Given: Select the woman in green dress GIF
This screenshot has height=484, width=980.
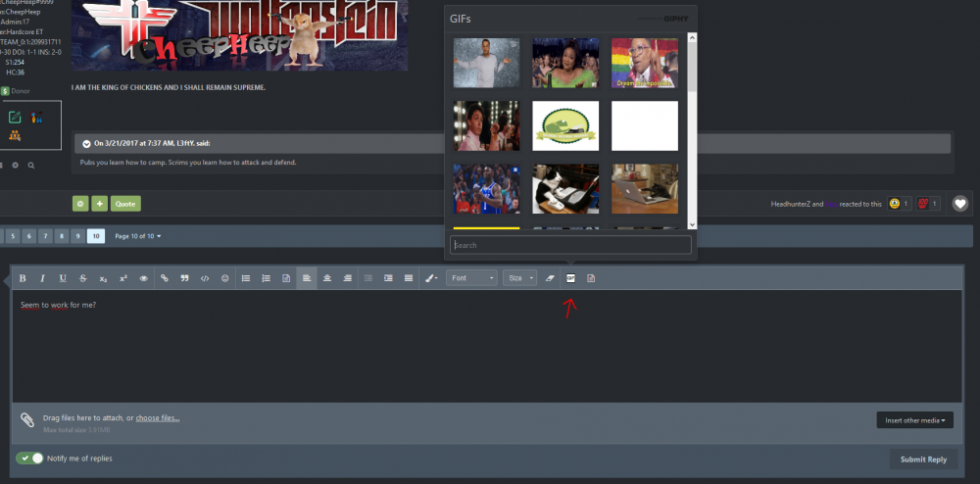Looking at the screenshot, I should (x=565, y=63).
